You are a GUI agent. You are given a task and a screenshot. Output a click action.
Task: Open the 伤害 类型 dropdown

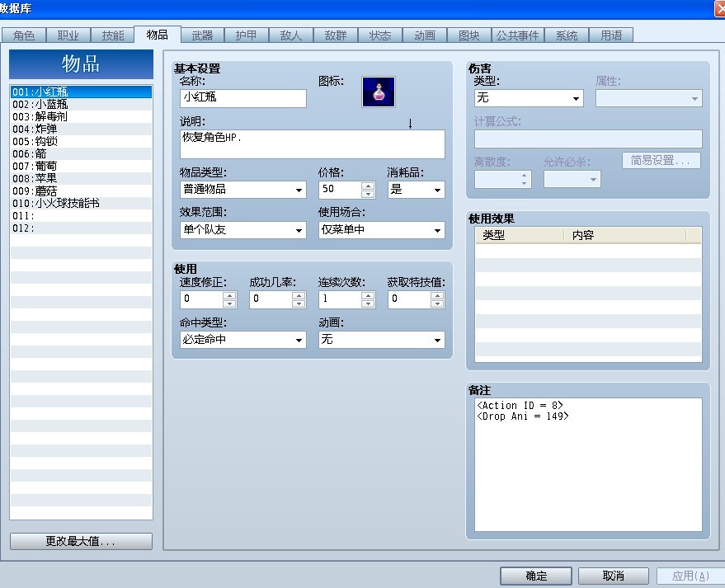(x=529, y=98)
